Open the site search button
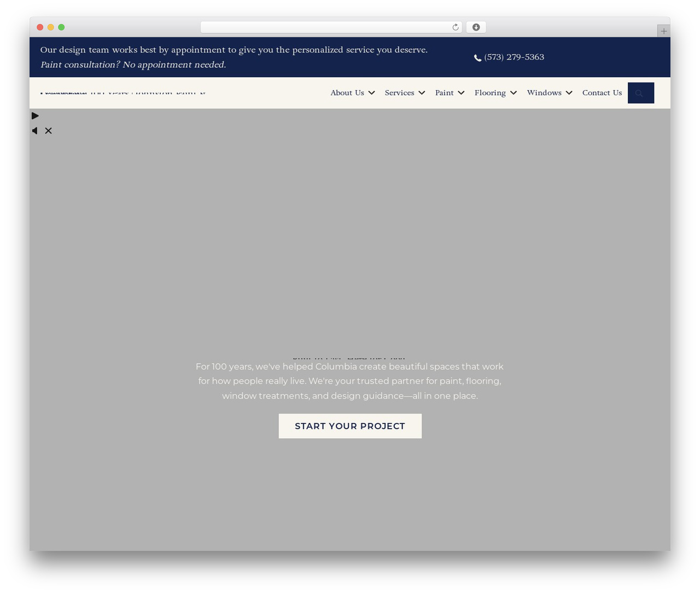Viewport: 700px width, 593px height. (641, 93)
